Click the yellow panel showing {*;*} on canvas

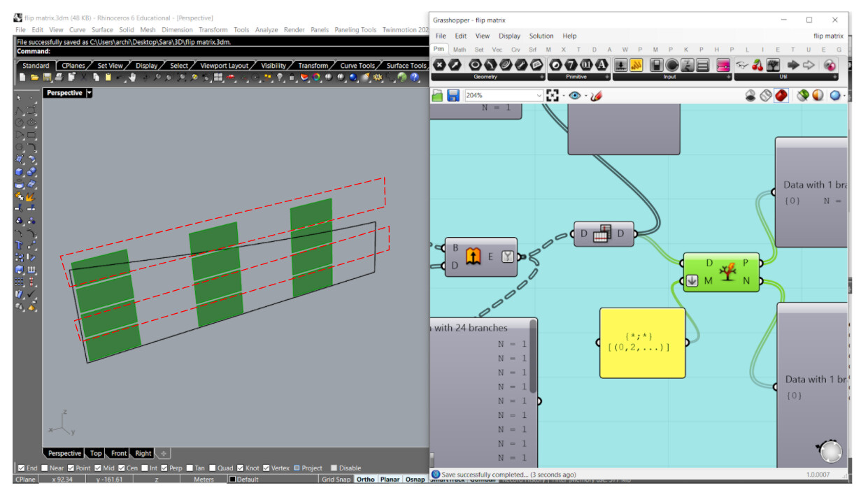click(641, 341)
